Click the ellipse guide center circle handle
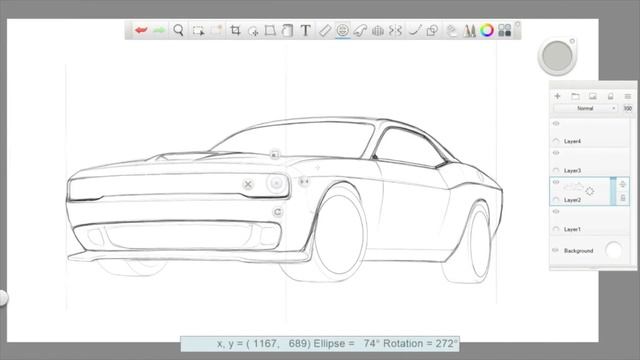The height and width of the screenshot is (360, 640). [x=276, y=183]
